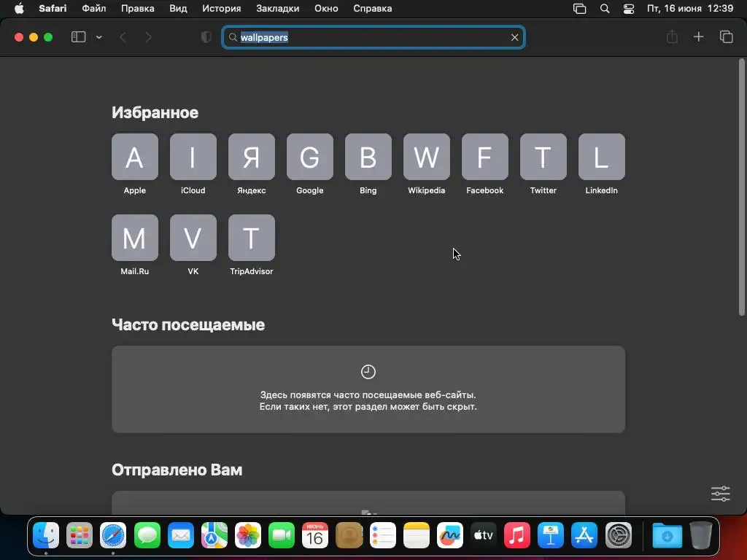Open Finder from the Dock
The height and width of the screenshot is (560, 747).
pyautogui.click(x=46, y=535)
